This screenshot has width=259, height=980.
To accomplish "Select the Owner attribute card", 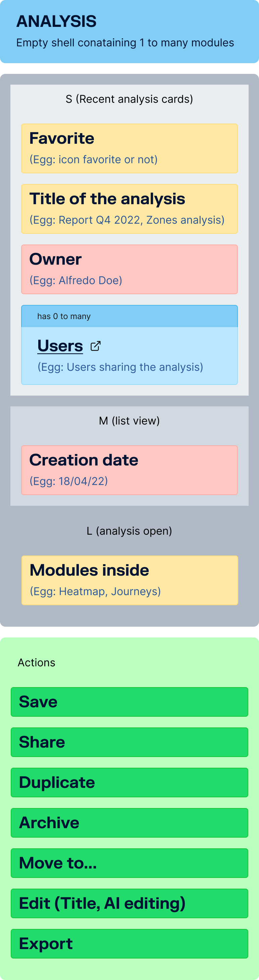I will (129, 269).
